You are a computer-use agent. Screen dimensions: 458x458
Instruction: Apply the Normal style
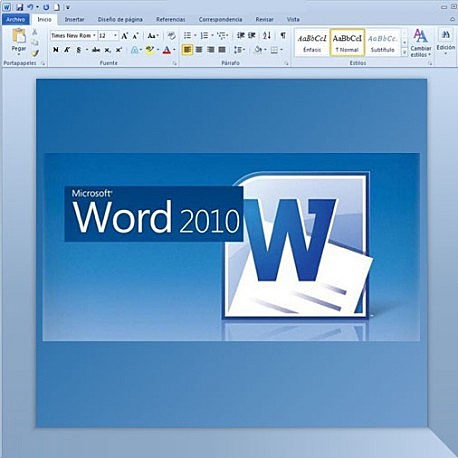click(x=347, y=43)
